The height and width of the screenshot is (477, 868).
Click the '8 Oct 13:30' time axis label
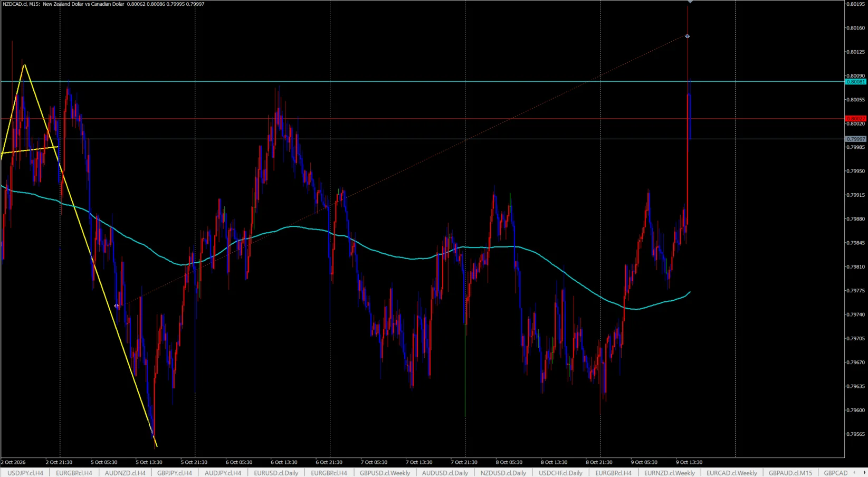554,462
